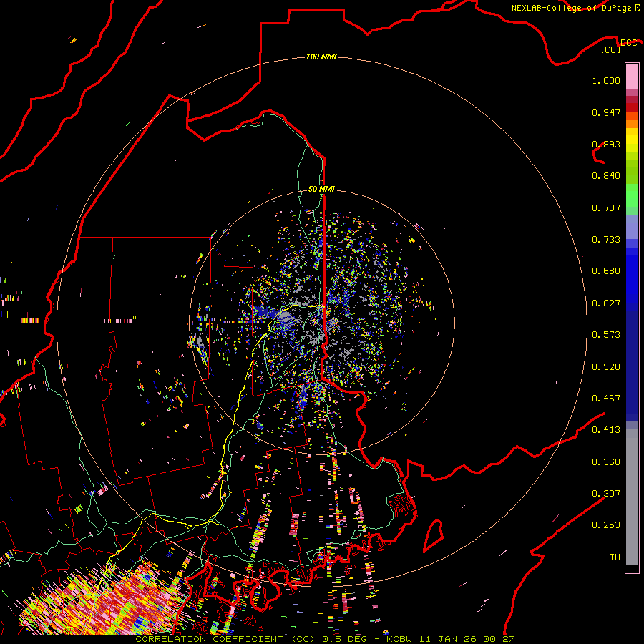The image size is (644, 644).
Task: Click the Correlation Coefficient caption at bottom
Action: point(325,639)
